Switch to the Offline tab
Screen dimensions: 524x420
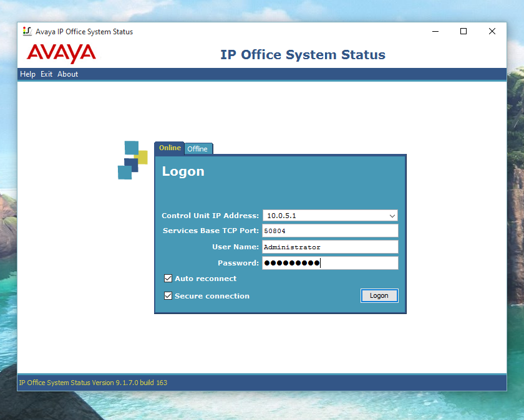point(198,149)
